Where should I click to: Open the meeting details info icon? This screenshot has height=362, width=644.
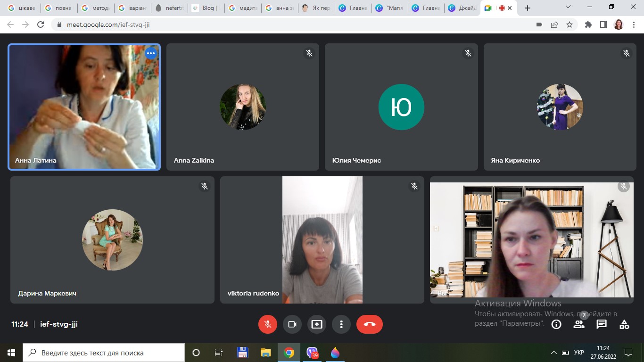(556, 324)
